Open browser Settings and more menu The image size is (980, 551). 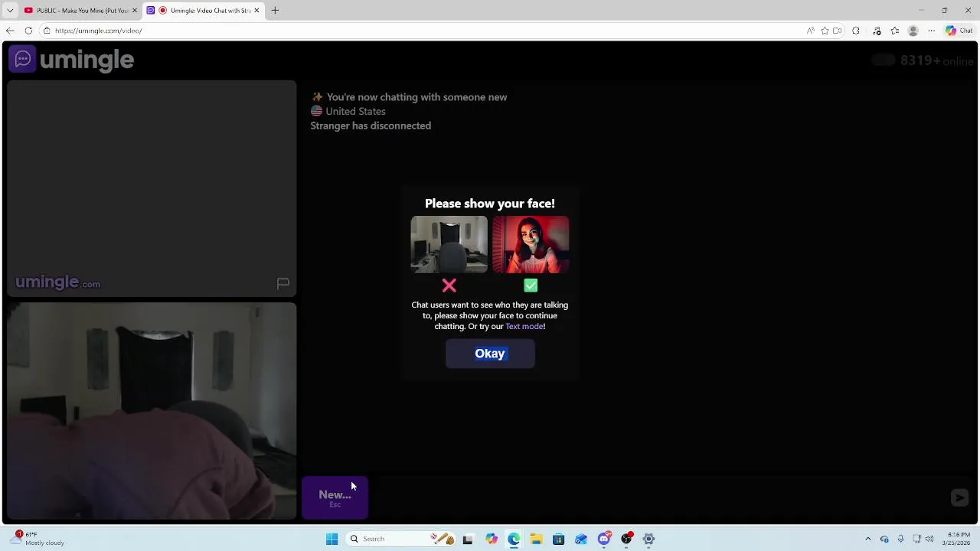931,31
